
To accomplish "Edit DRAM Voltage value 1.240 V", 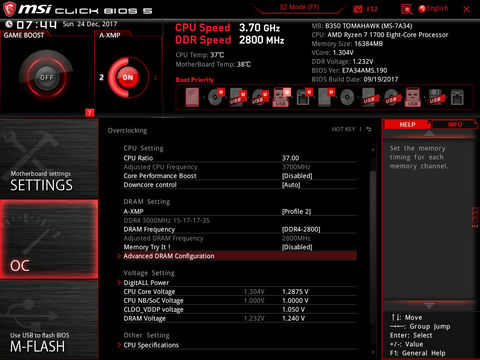I will (x=293, y=318).
